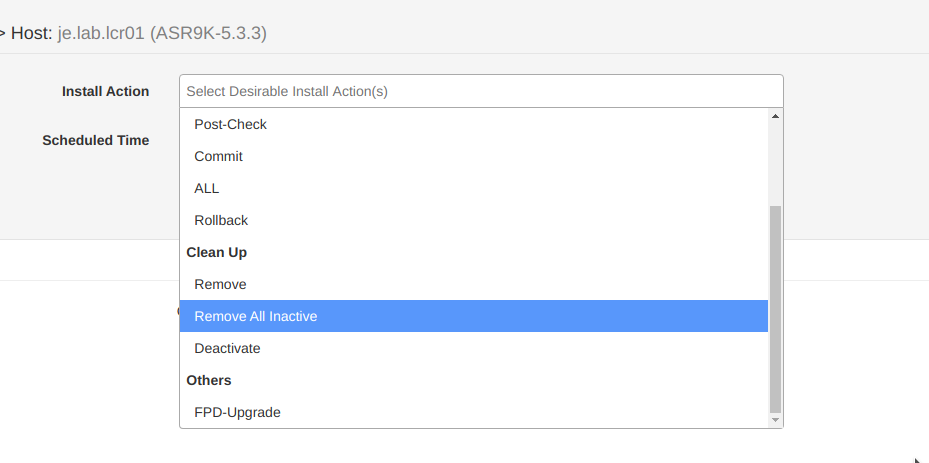Click the Install Action selection field
The width and height of the screenshot is (929, 463).
(x=480, y=91)
